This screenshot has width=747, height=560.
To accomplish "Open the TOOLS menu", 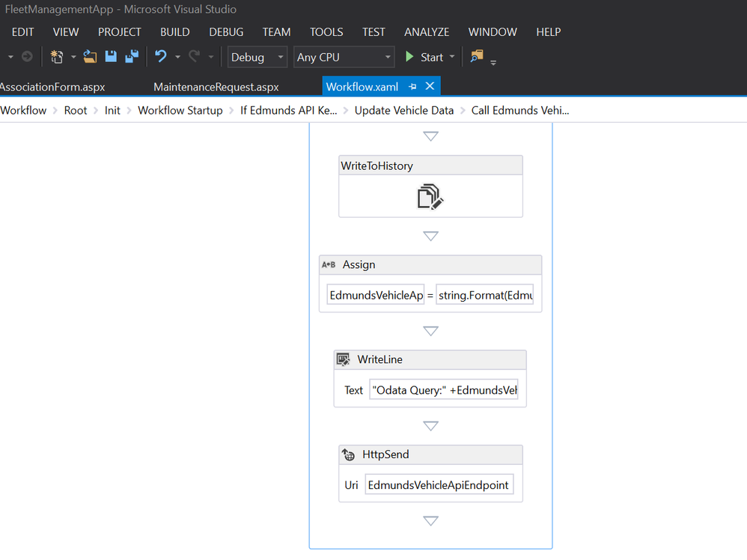I will coord(326,32).
